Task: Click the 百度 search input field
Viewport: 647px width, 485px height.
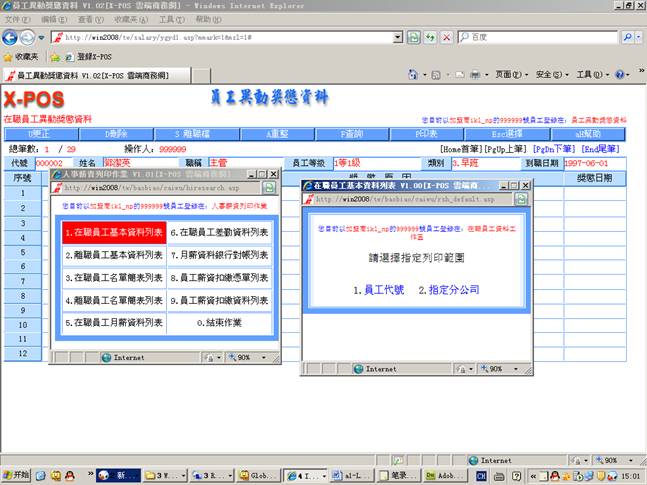Action: [x=535, y=37]
